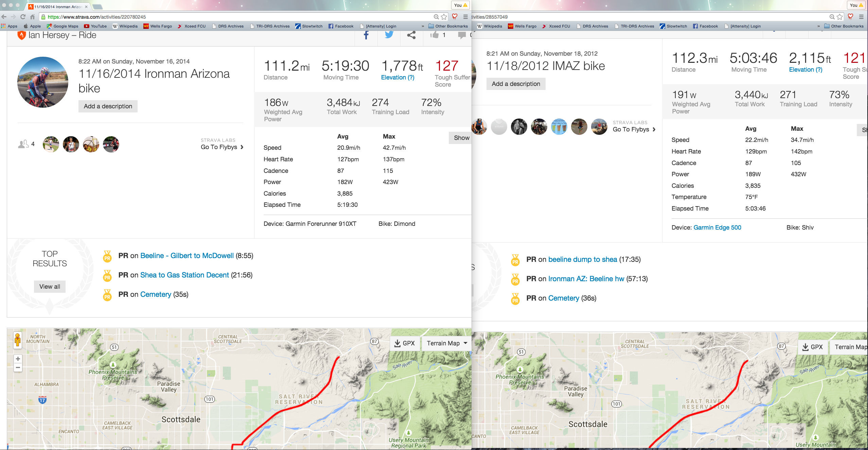Expand hidden bookmarks chevron in left window
The height and width of the screenshot is (450, 868).
(x=423, y=26)
